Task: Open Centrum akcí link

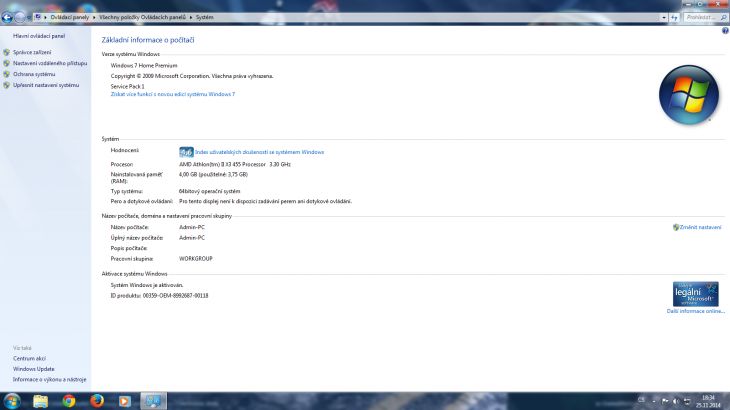Action: tap(29, 359)
